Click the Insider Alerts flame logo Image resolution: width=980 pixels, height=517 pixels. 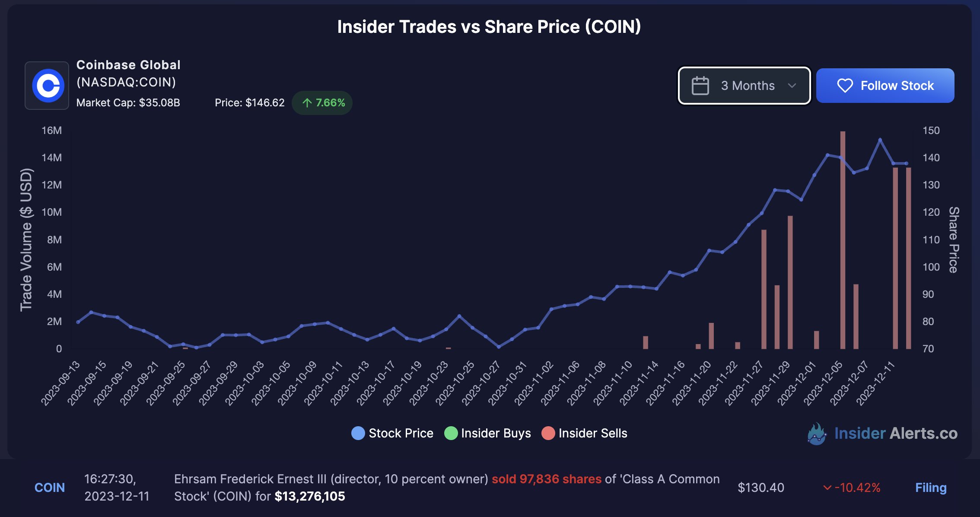click(817, 434)
